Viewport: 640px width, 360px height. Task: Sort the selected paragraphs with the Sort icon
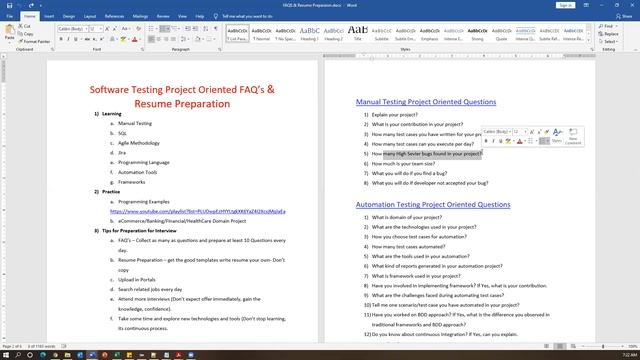(x=206, y=29)
